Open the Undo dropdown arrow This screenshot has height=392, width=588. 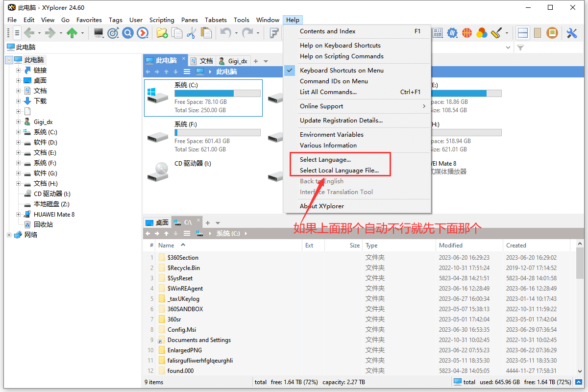(236, 33)
